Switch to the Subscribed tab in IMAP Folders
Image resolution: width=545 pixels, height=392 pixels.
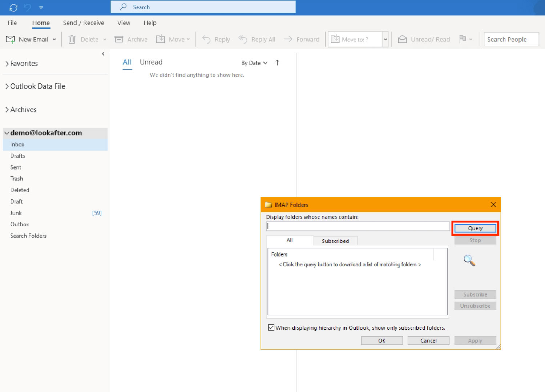335,241
